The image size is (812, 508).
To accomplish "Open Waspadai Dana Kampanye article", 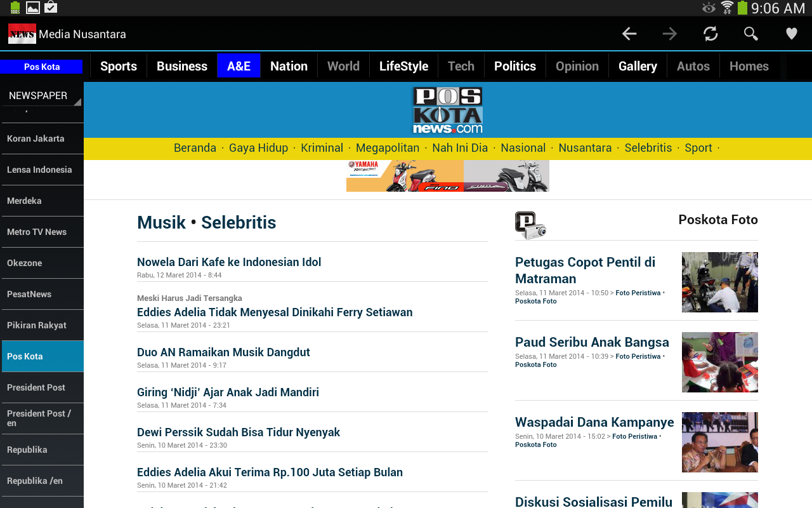I will (594, 422).
